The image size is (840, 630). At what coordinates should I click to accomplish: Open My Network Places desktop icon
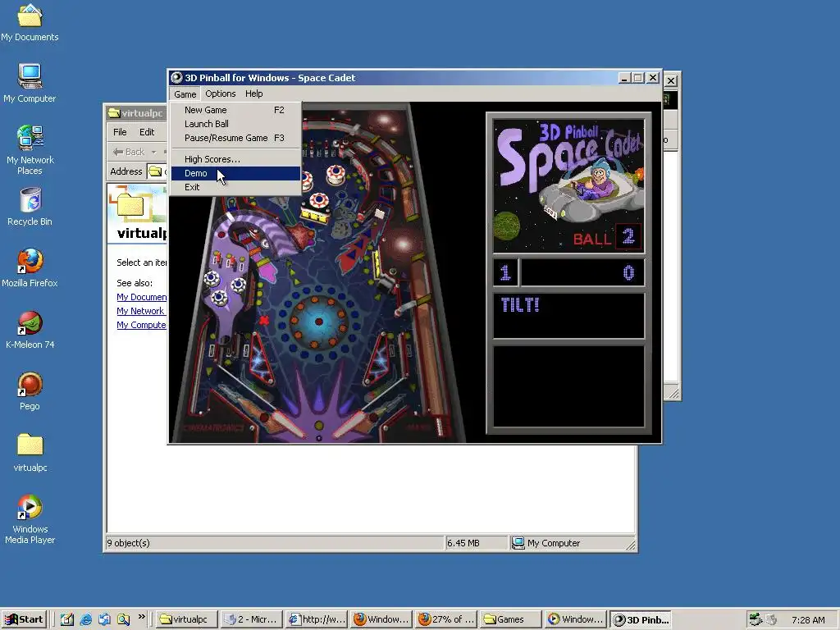click(30, 150)
